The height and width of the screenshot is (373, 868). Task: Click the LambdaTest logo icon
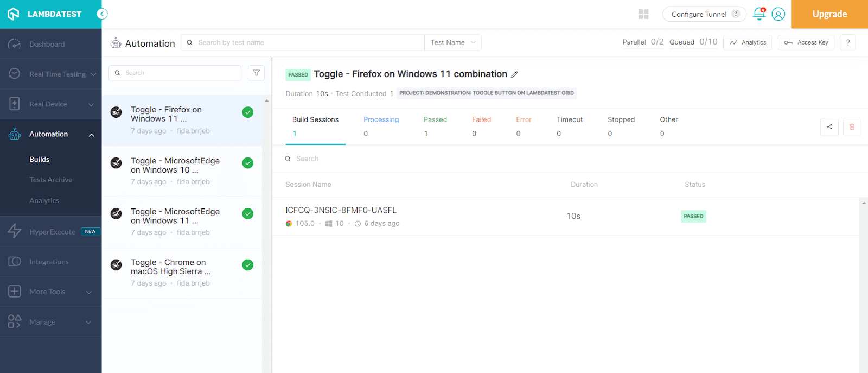[x=14, y=14]
